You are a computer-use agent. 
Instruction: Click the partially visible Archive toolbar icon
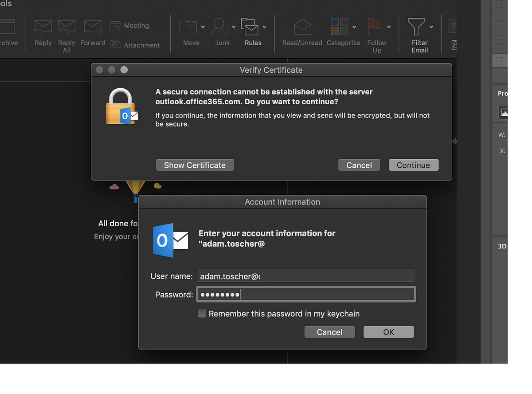tap(8, 26)
